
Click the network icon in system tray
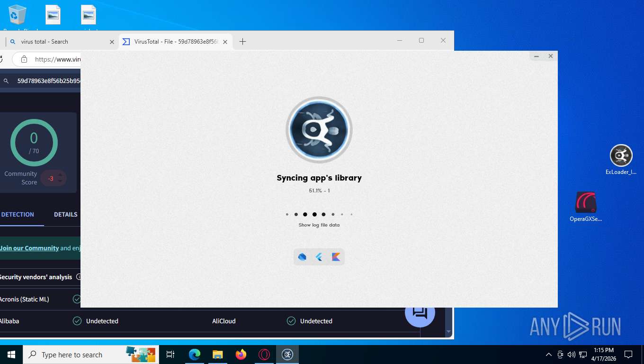point(583,355)
